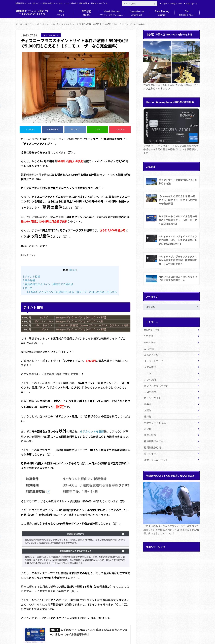This screenshot has height=644, width=215.
Task: Open the 太陽光 category
Action: (171, 410)
